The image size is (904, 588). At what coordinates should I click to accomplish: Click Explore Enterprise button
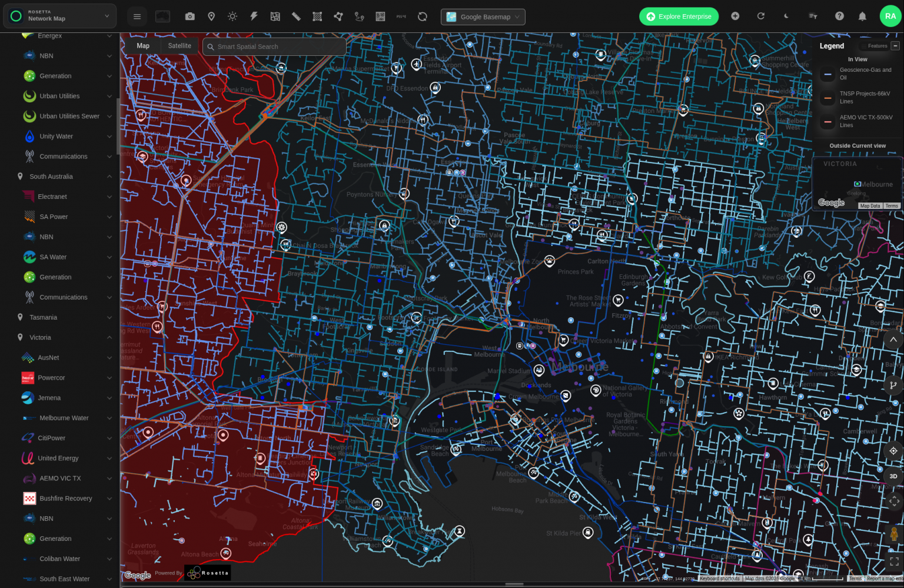[x=679, y=16]
